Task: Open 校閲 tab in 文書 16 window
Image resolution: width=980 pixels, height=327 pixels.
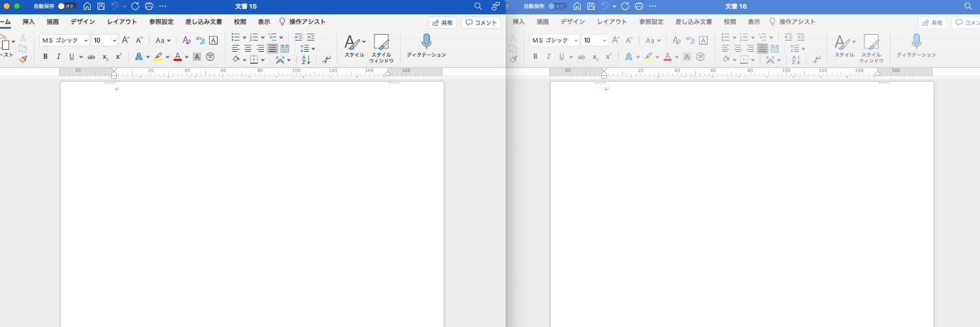Action: [730, 22]
